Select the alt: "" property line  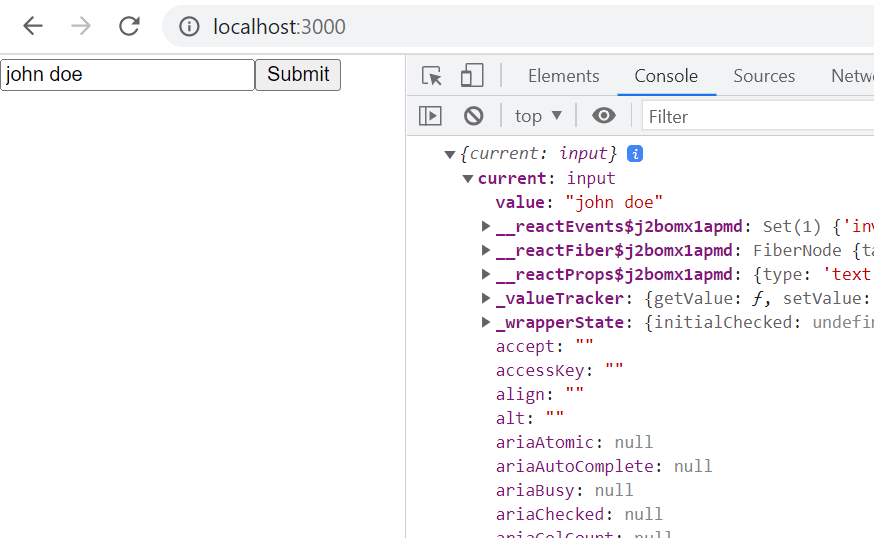(x=530, y=418)
